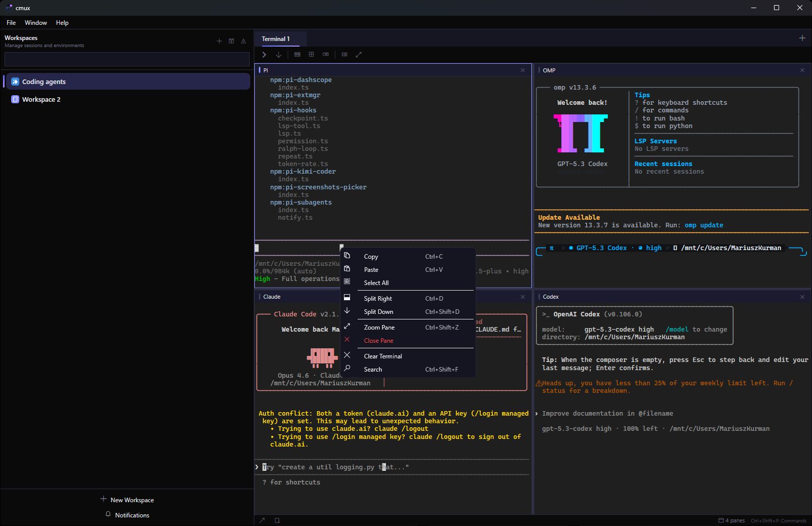Click the diagonal expand arrows icon in terminal toolbar
Screen dimensions: 812x526
tap(359, 54)
